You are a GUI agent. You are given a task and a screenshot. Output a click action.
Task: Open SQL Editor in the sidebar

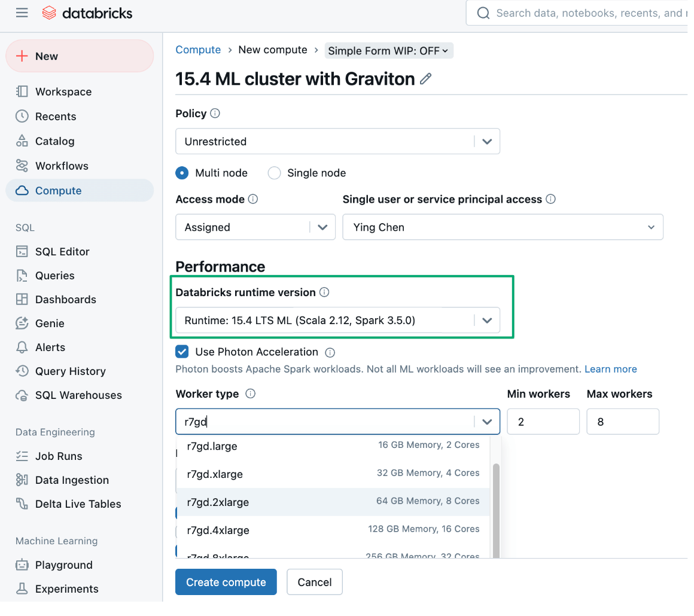62,252
